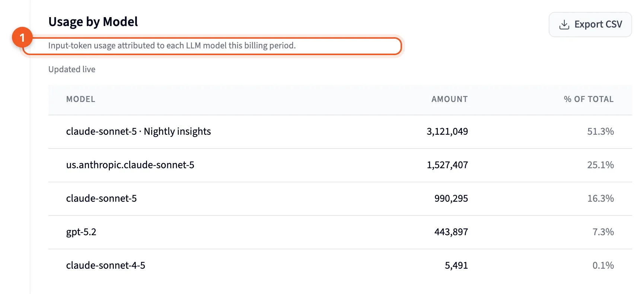Image resolution: width=644 pixels, height=294 pixels.
Task: Click the 16.3% share value
Action: click(600, 198)
